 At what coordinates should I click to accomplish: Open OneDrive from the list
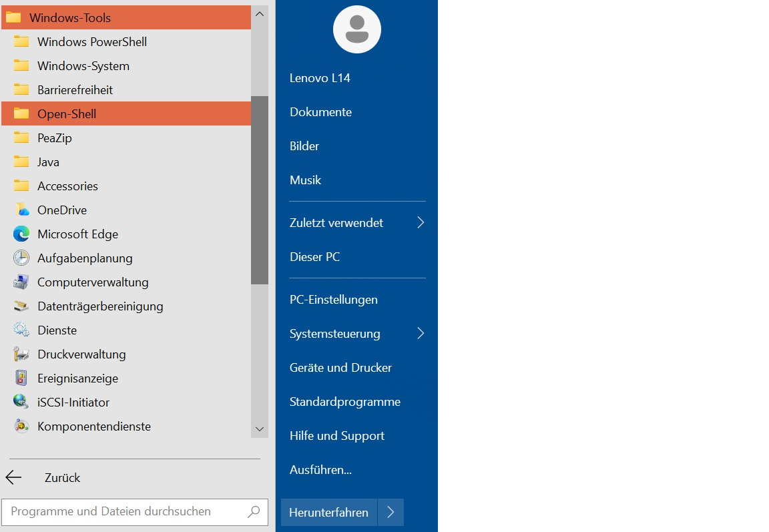126,210
